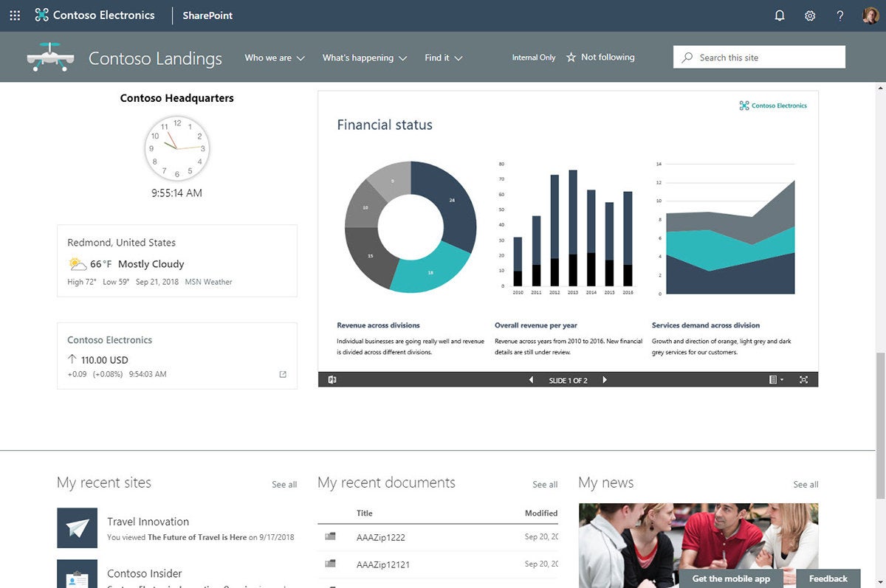
Task: Sort documents by the Modified column
Action: [x=541, y=513]
